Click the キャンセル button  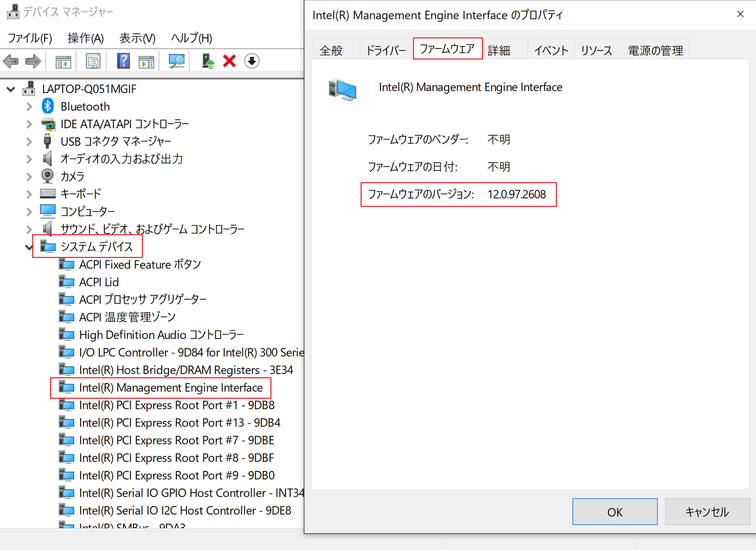pyautogui.click(x=707, y=512)
